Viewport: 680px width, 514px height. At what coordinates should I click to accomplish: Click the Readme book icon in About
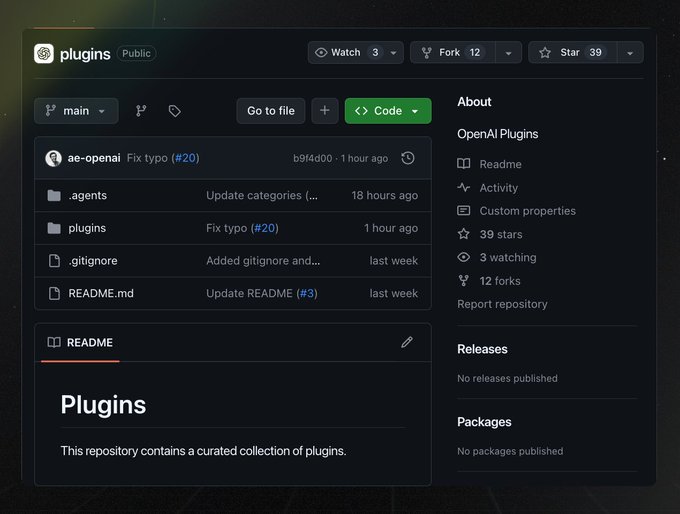pyautogui.click(x=464, y=164)
